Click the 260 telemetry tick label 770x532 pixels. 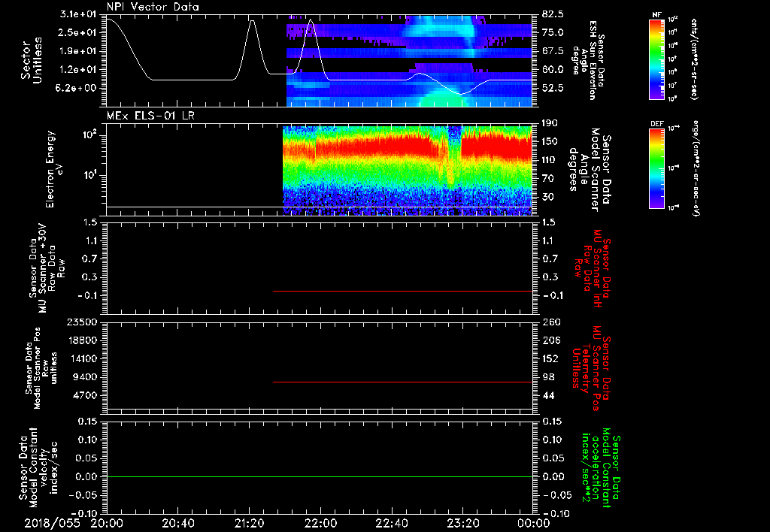coord(550,322)
